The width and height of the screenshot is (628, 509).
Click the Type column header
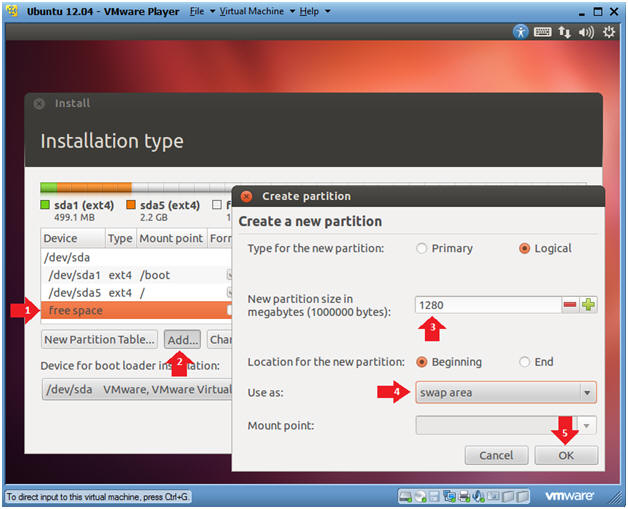[x=121, y=238]
